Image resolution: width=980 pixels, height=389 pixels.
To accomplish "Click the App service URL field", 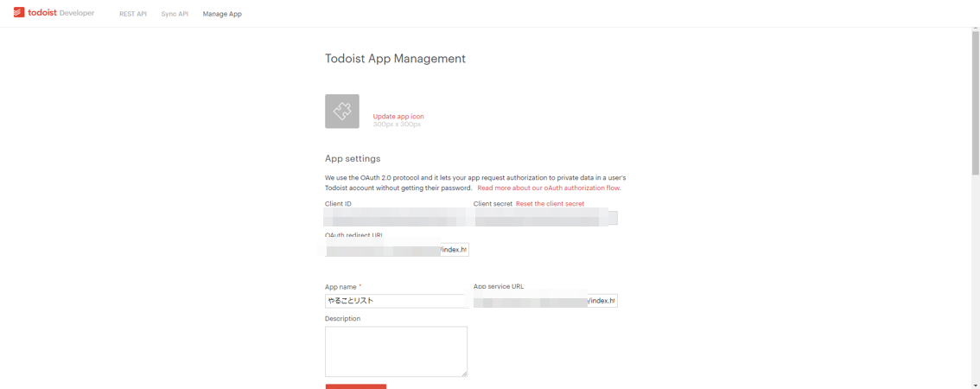I will [545, 301].
